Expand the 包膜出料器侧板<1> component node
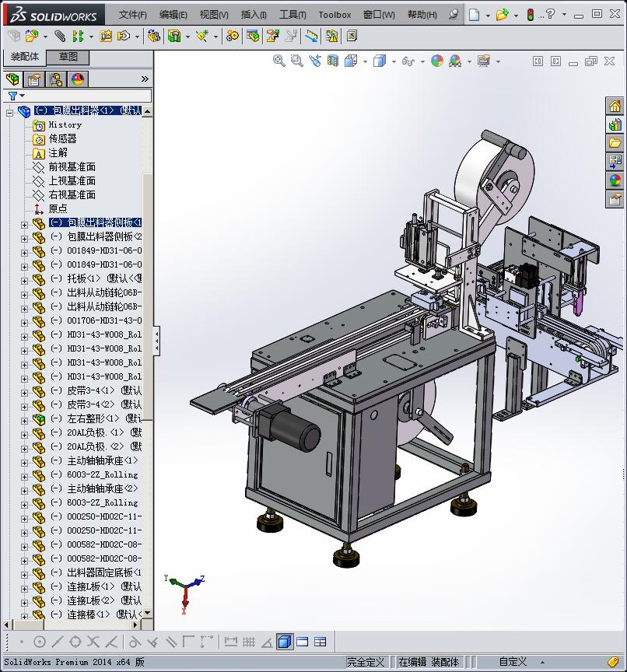627x672 pixels. coord(24,224)
